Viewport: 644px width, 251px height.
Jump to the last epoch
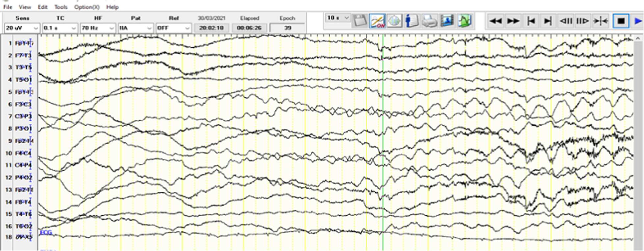(x=547, y=21)
